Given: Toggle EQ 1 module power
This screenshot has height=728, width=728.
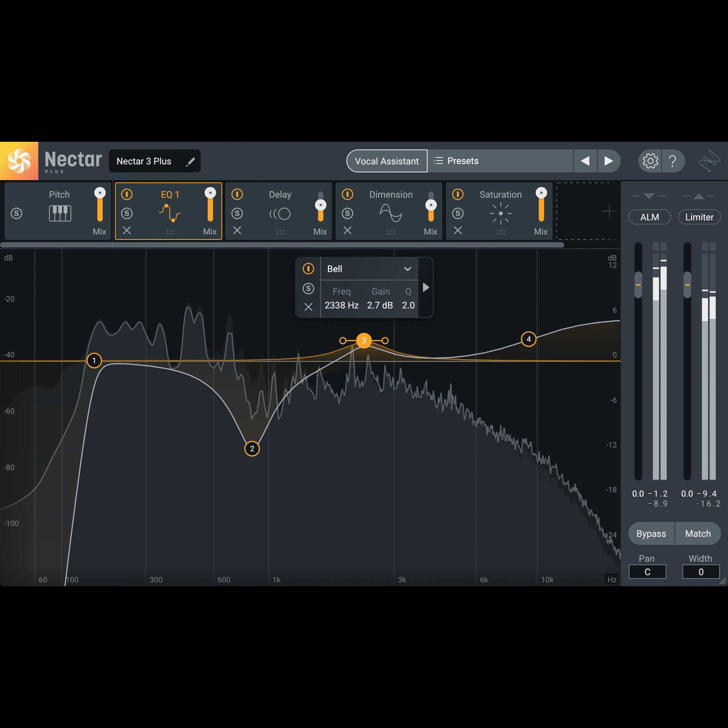Looking at the screenshot, I should coord(127,194).
